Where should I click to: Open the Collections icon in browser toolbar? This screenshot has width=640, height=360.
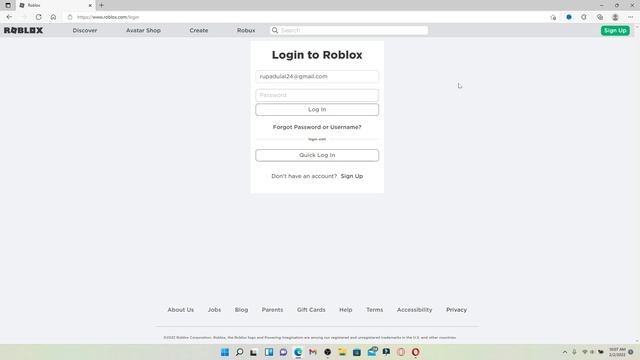(x=600, y=17)
